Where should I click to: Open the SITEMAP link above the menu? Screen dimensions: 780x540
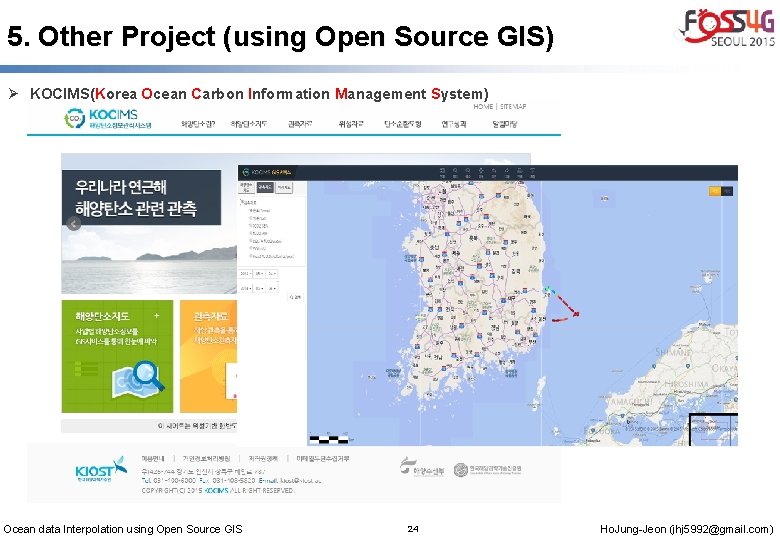pyautogui.click(x=513, y=106)
